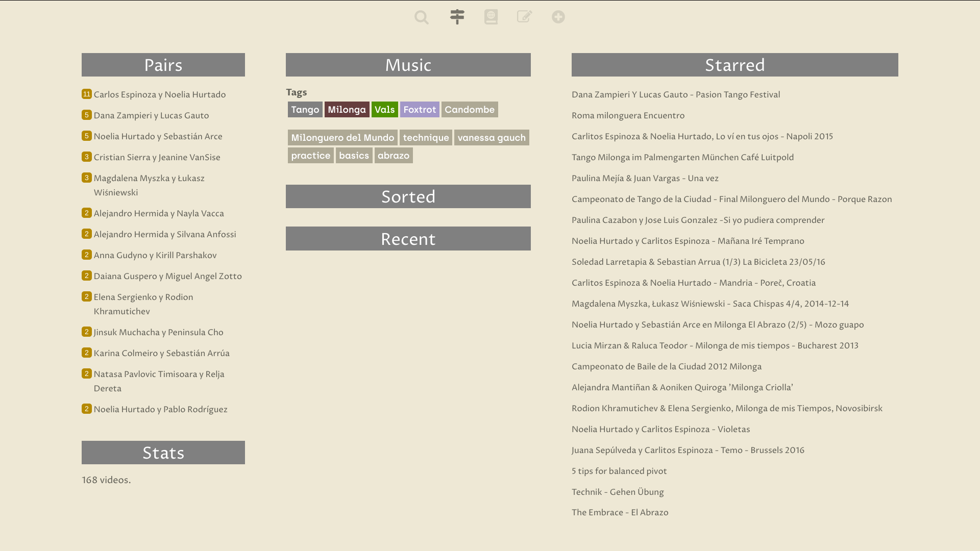Click the add plus circle icon
980x551 pixels.
(558, 17)
